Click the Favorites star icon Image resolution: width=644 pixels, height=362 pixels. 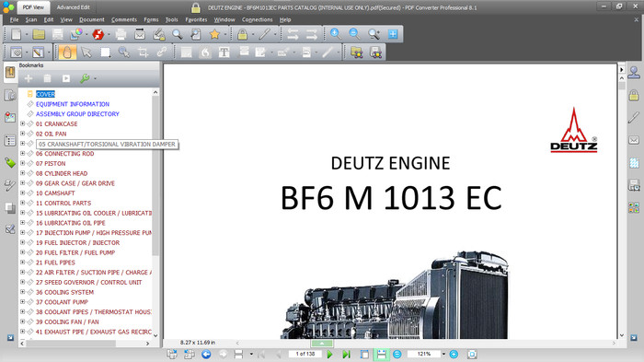pyautogui.click(x=214, y=34)
